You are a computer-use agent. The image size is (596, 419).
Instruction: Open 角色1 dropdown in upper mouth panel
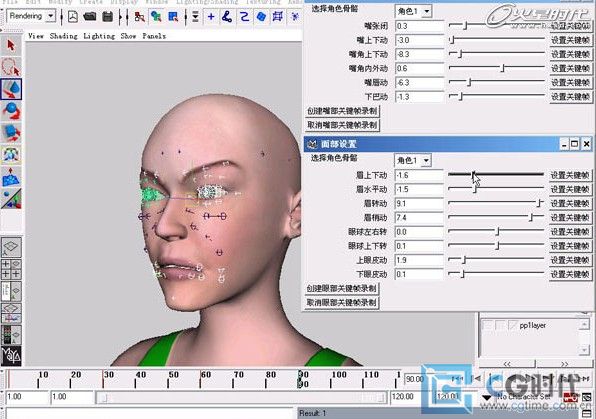[413, 11]
